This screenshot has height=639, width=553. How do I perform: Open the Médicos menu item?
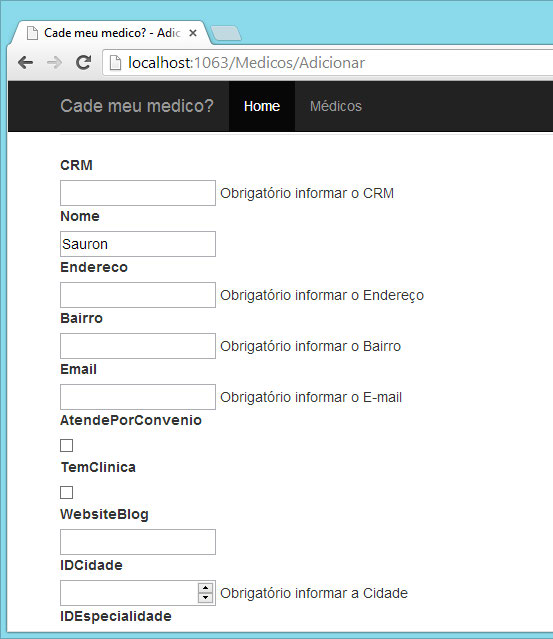click(x=336, y=106)
